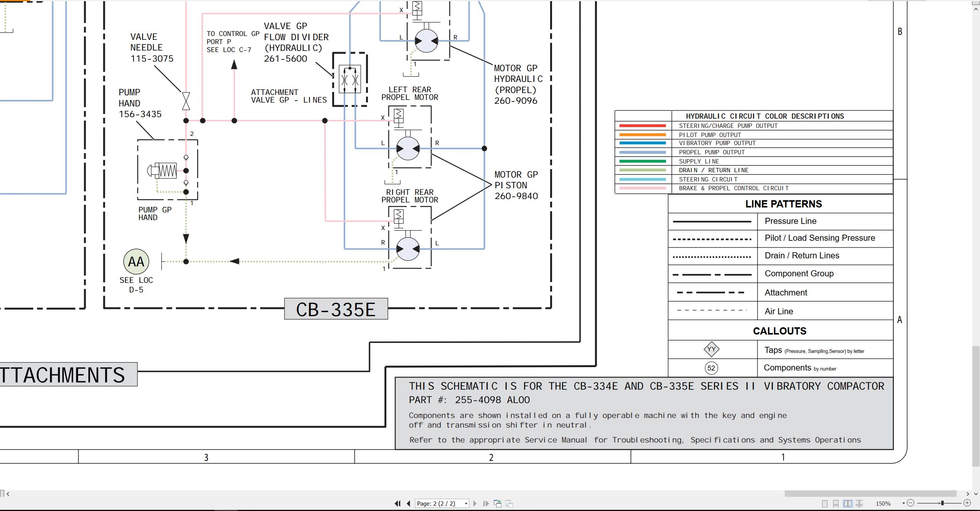Switch to single page layout

pyautogui.click(x=825, y=504)
